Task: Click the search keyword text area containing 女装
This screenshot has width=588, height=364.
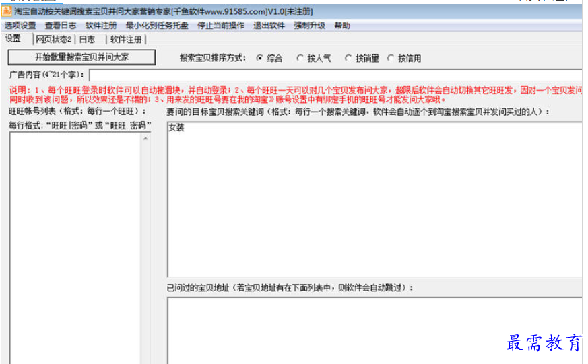Action: pos(374,199)
